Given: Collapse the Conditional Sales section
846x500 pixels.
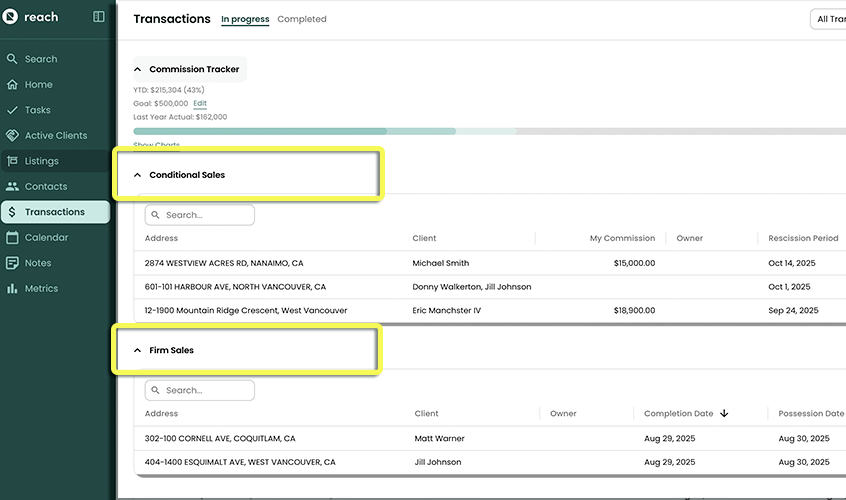Looking at the screenshot, I should pos(138,175).
